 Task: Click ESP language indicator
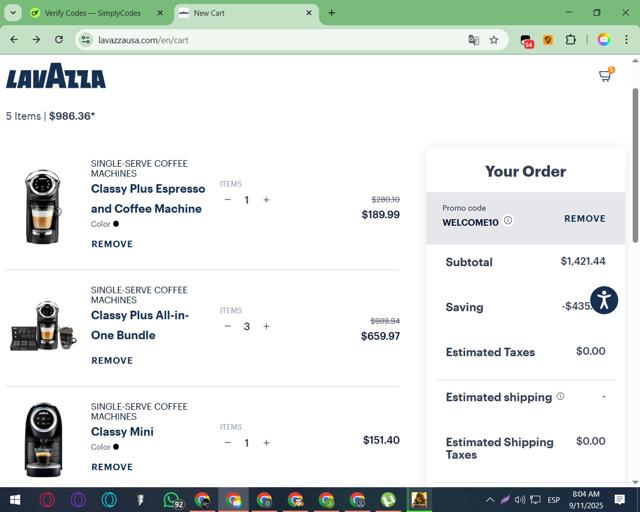(x=553, y=500)
